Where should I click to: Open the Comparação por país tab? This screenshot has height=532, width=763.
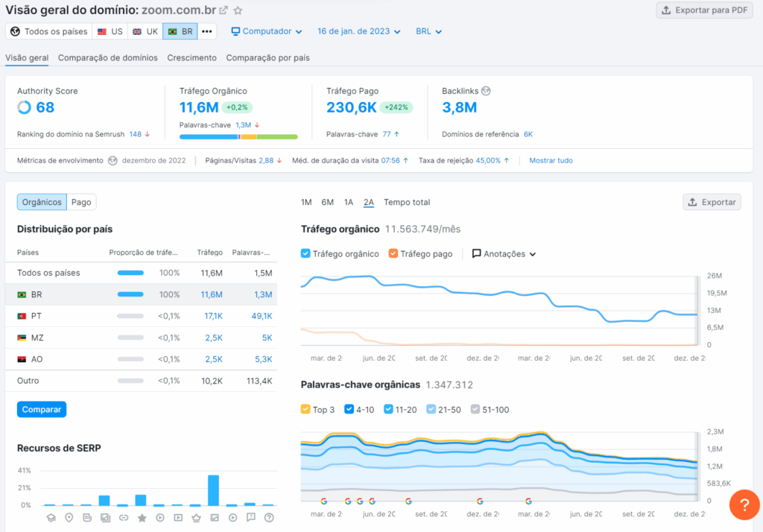[267, 57]
